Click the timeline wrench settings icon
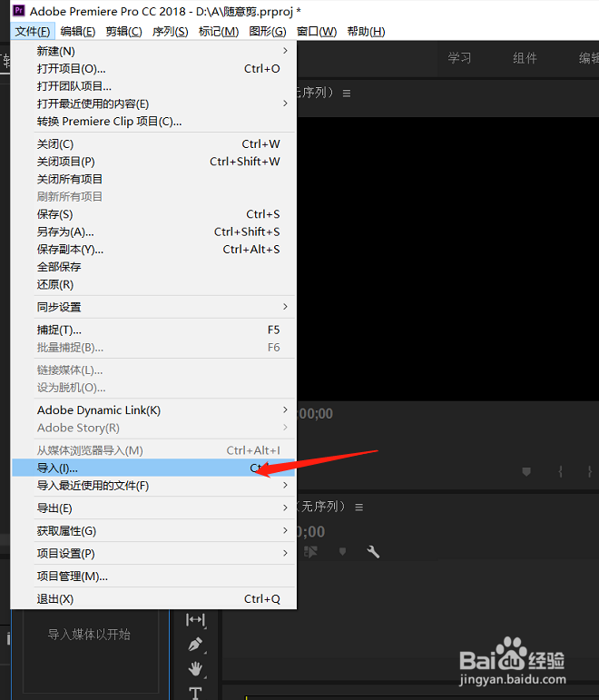 [373, 552]
